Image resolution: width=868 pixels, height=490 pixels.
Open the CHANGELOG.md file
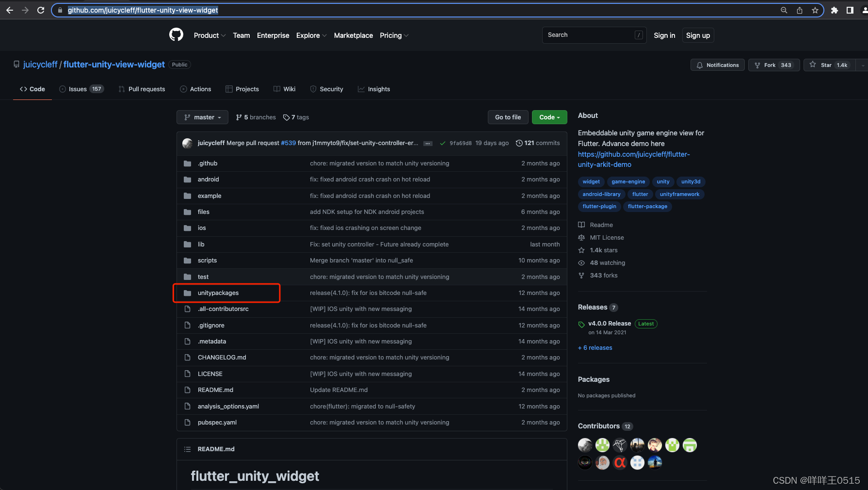[x=222, y=358]
